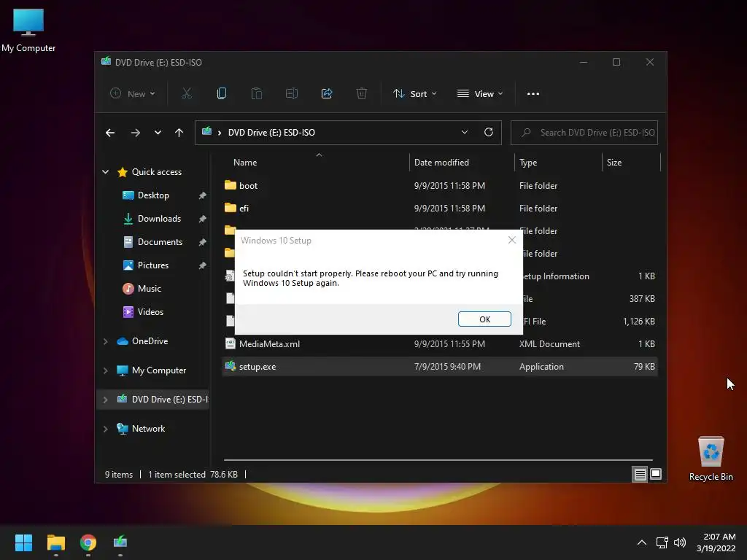Sort by Size column header

(614, 163)
